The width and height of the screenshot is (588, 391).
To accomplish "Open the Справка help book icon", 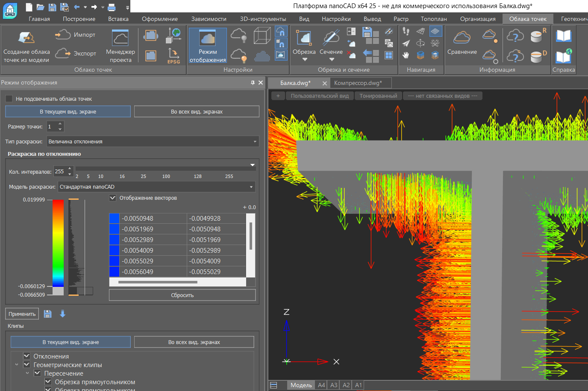I will pos(564,36).
